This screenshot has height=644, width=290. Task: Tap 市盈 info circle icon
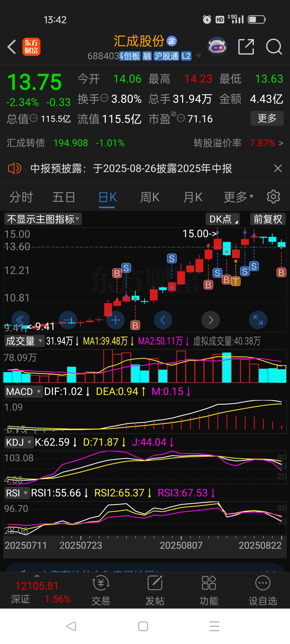[181, 118]
